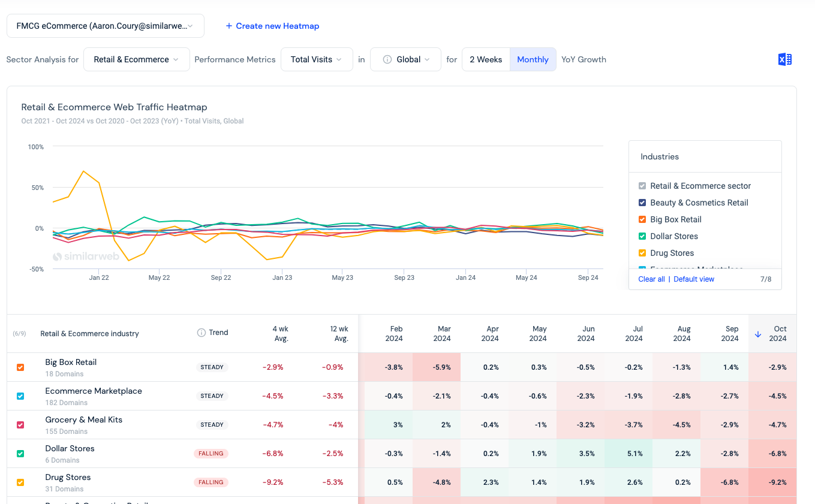Viewport: 815px width, 504px height.
Task: Open Global country dropdown
Action: (x=405, y=59)
